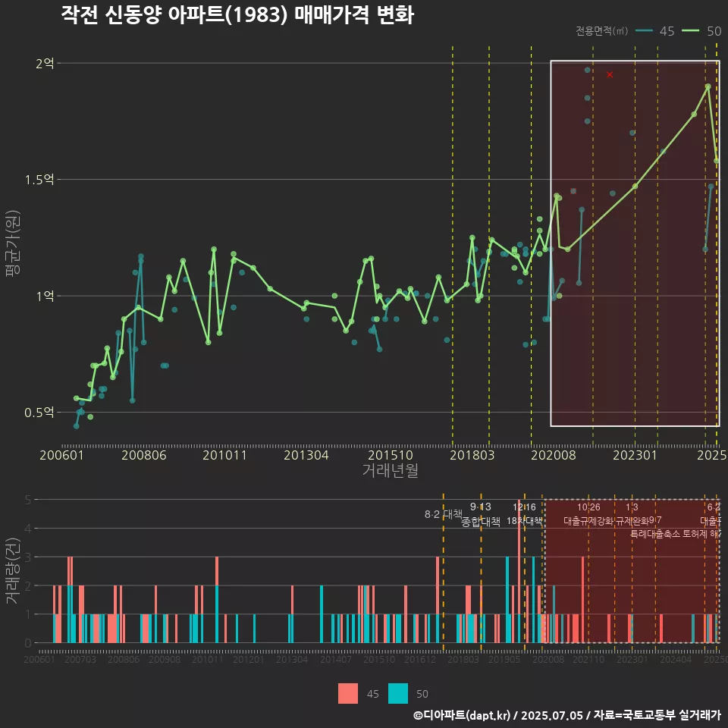728x728 pixels.
Task: Select the cyan '50' swatch in bottom legend
Action: click(398, 694)
